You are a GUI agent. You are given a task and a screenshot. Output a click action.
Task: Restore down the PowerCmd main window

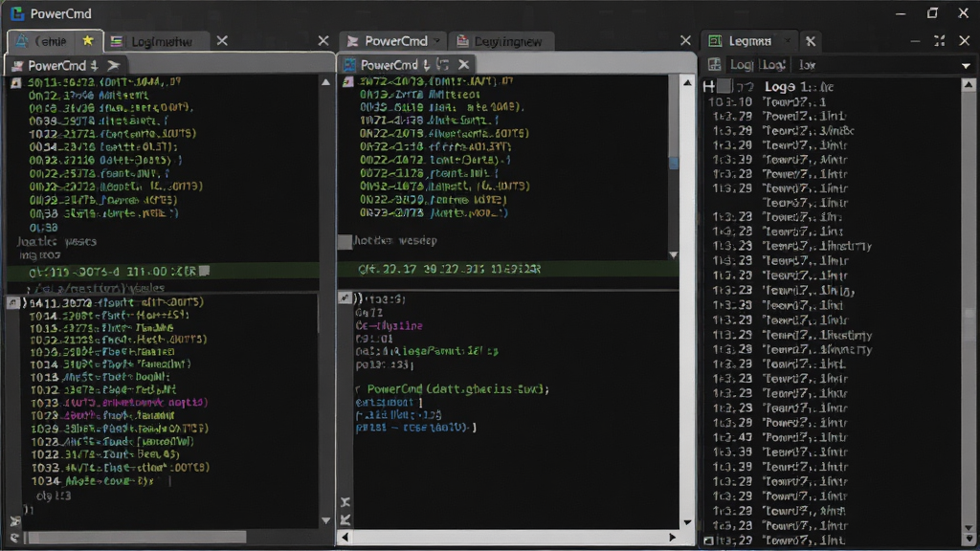[932, 13]
